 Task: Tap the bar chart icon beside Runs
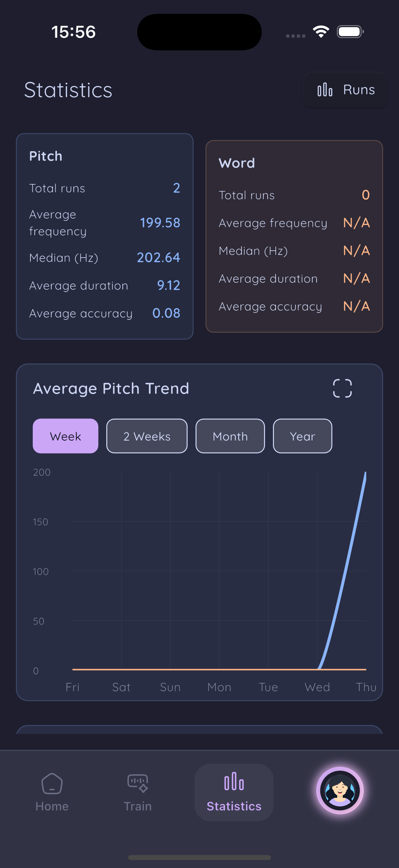point(325,90)
